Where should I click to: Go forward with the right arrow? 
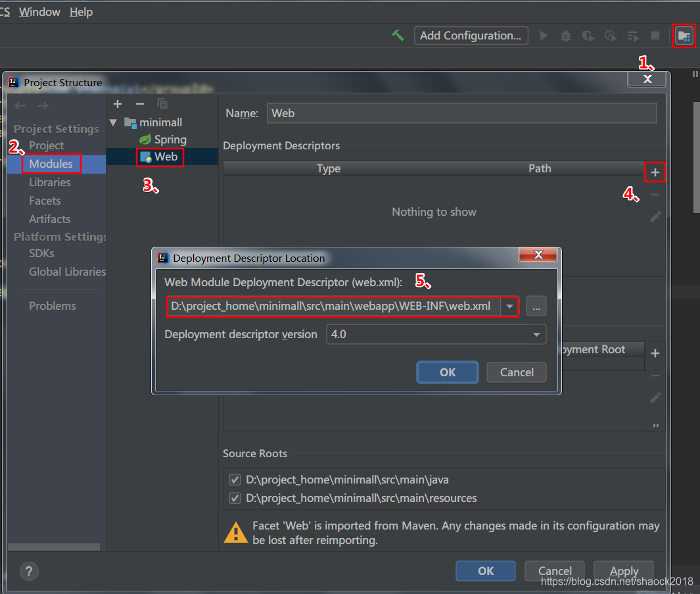click(43, 106)
